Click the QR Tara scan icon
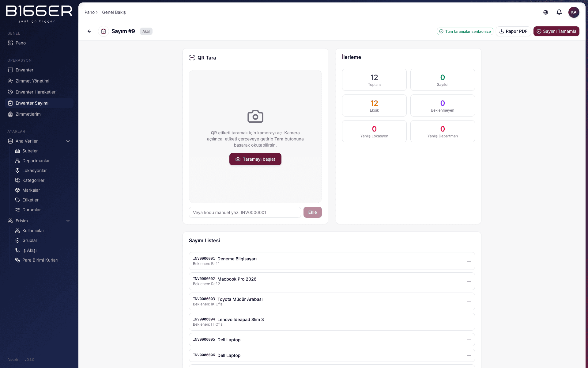Screen dimensions: 588x368 coord(192,58)
